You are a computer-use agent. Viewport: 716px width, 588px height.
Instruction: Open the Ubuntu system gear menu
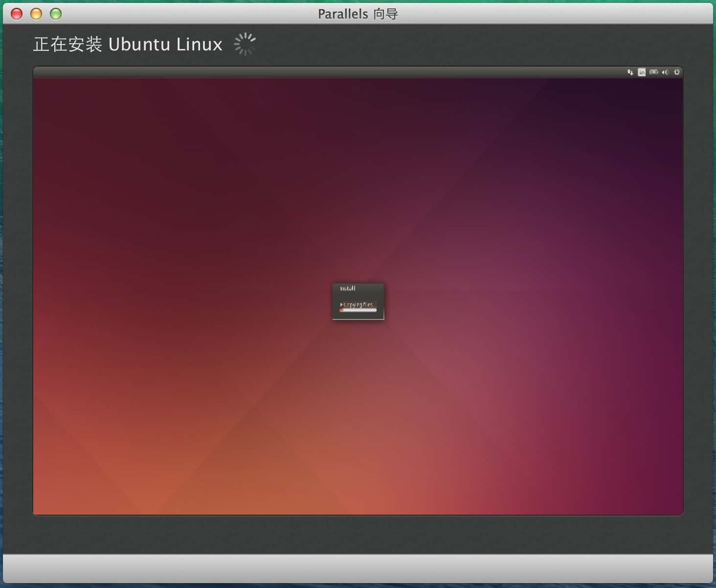pyautogui.click(x=677, y=72)
